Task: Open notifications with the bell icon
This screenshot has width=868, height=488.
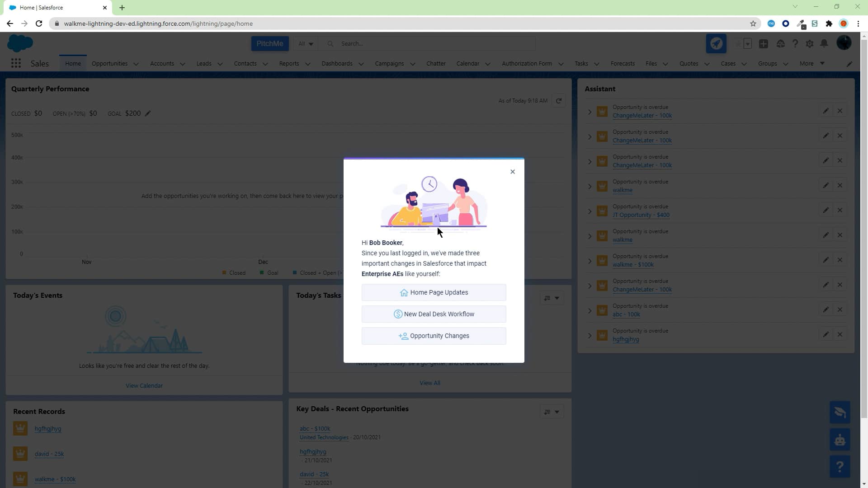Action: (x=824, y=43)
